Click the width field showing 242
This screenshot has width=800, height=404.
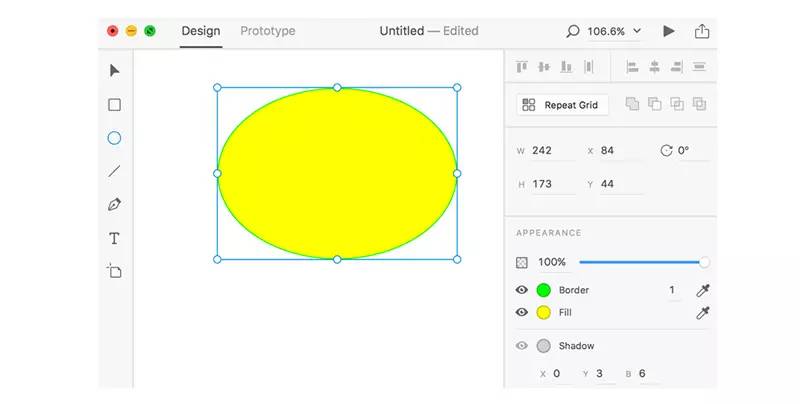point(552,151)
